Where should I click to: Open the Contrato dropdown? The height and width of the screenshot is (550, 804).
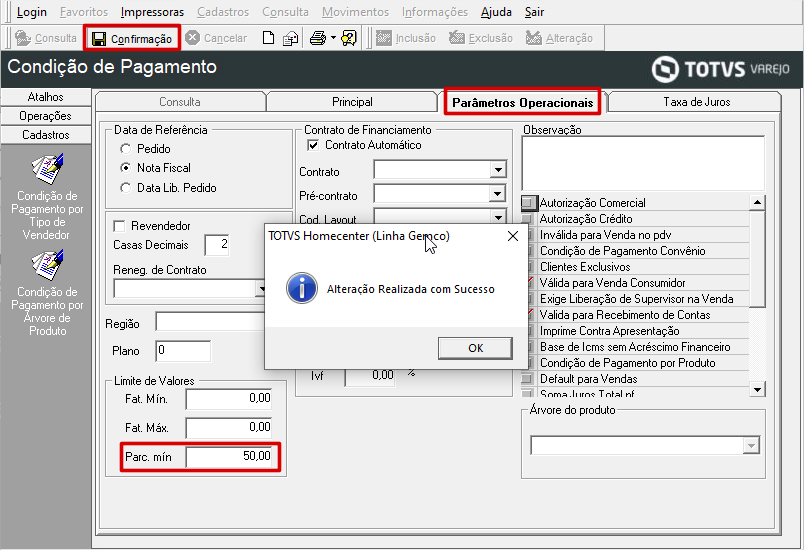coord(498,170)
